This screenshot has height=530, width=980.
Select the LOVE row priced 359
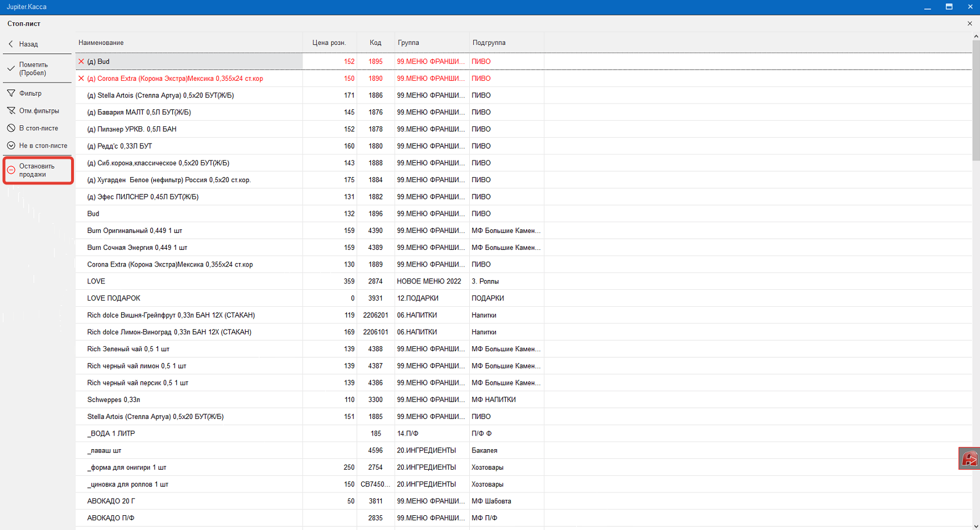523,281
